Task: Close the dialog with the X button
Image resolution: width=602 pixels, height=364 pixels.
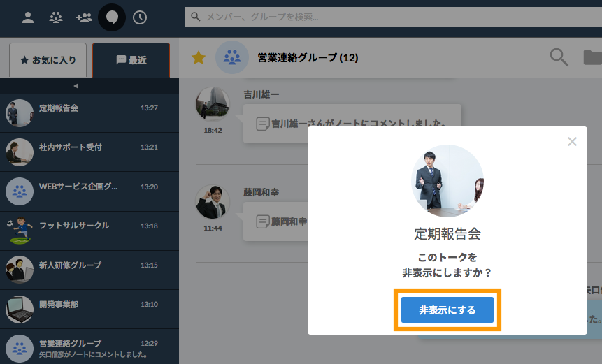Action: pyautogui.click(x=572, y=142)
